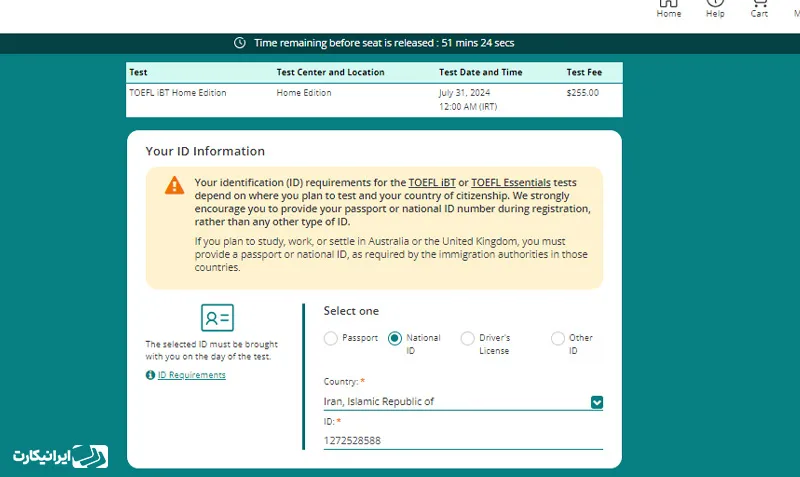The width and height of the screenshot is (800, 477).
Task: Expand the Country dropdown arrow
Action: click(596, 402)
